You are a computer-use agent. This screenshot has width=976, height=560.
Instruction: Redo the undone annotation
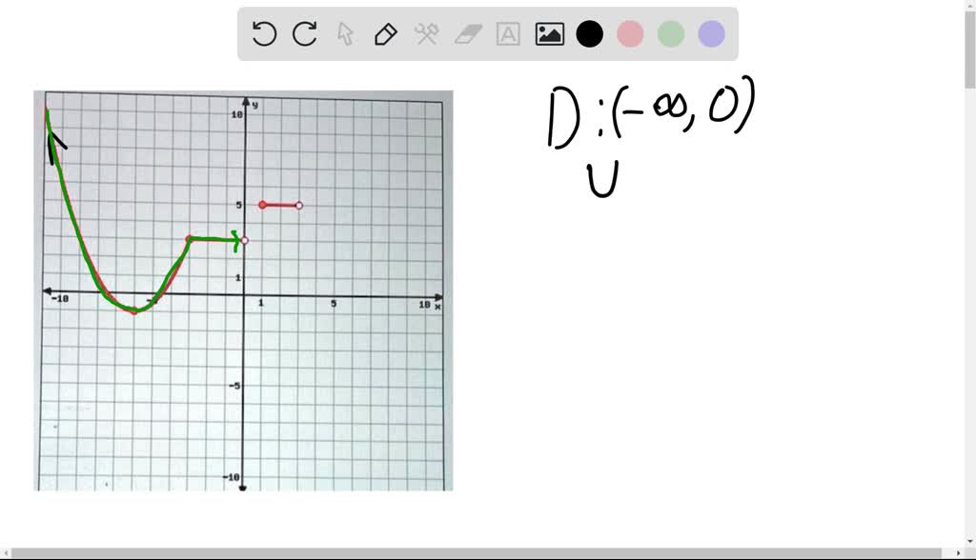pyautogui.click(x=303, y=33)
